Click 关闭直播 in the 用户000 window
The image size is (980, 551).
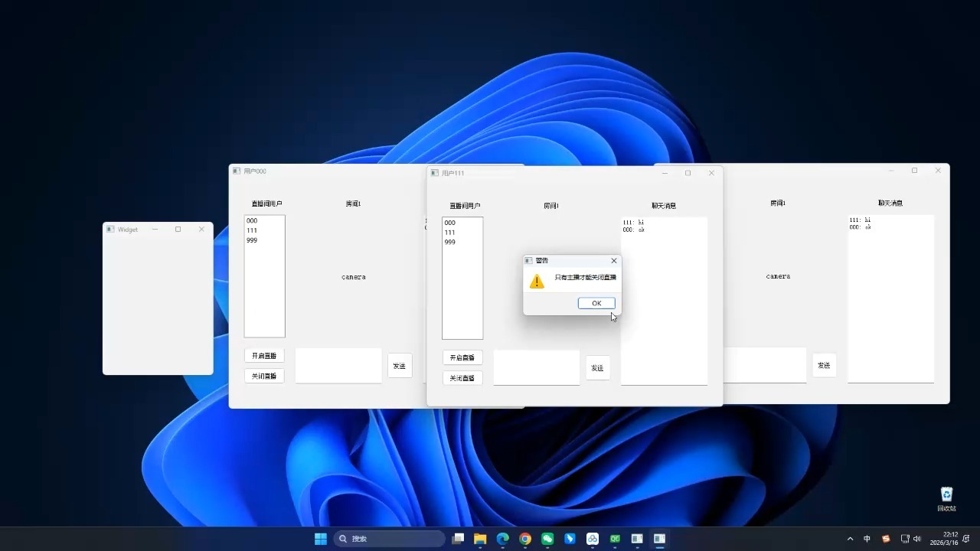(x=264, y=376)
